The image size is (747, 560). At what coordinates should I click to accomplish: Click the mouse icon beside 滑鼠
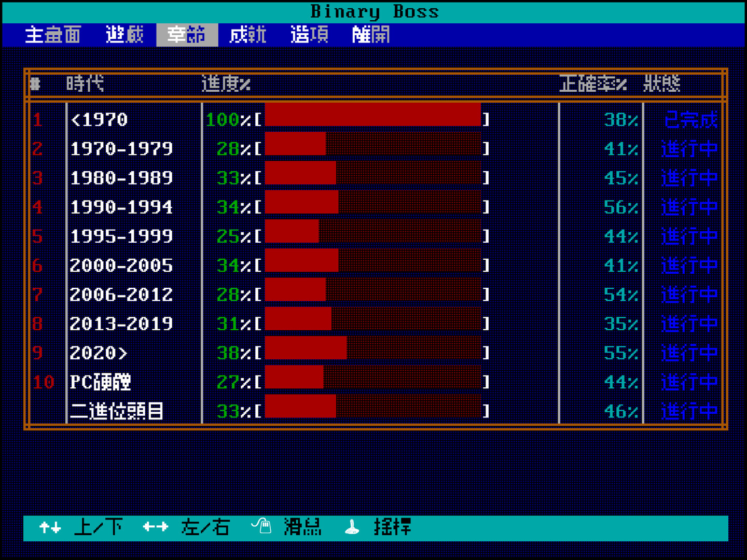(262, 527)
